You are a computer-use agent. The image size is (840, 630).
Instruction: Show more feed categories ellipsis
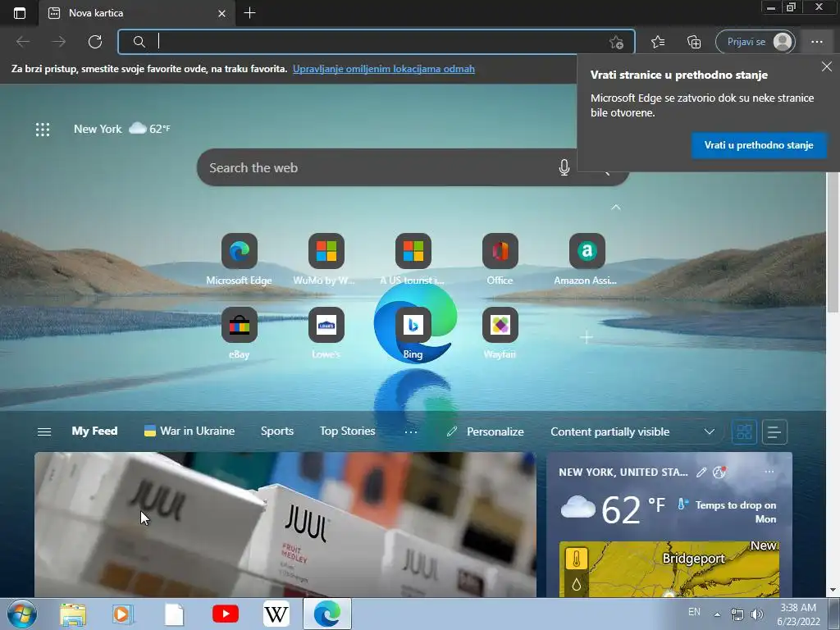[x=411, y=431]
